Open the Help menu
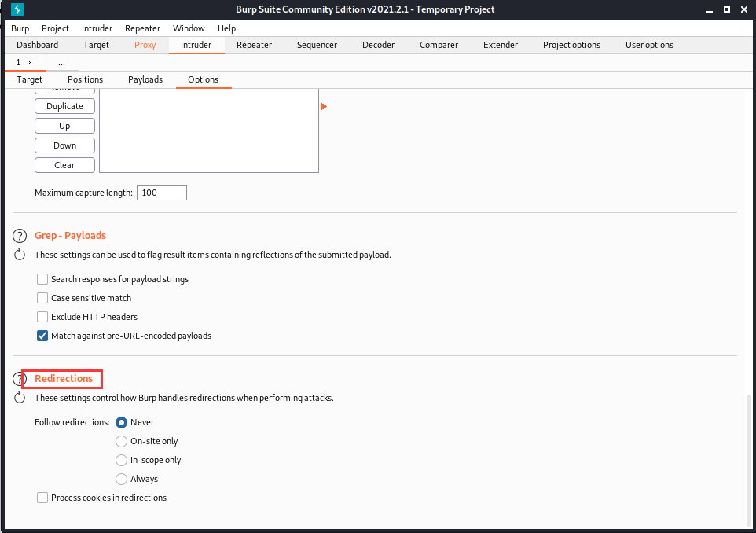 click(226, 28)
